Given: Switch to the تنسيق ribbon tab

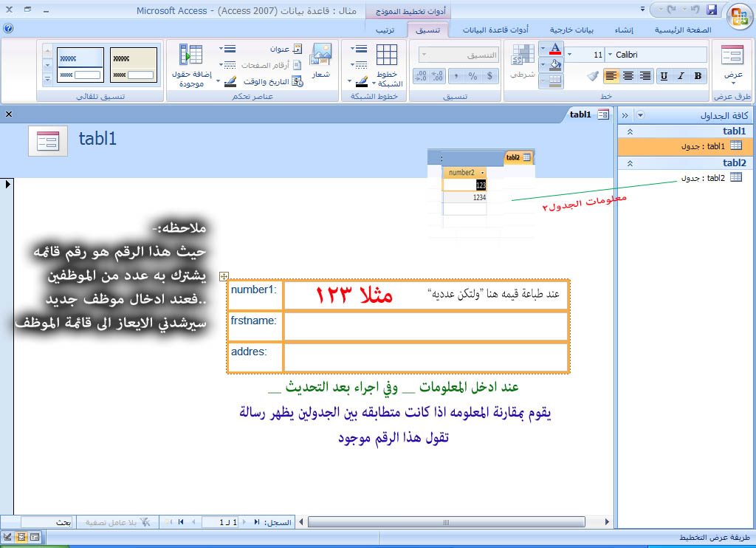Looking at the screenshot, I should (428, 30).
